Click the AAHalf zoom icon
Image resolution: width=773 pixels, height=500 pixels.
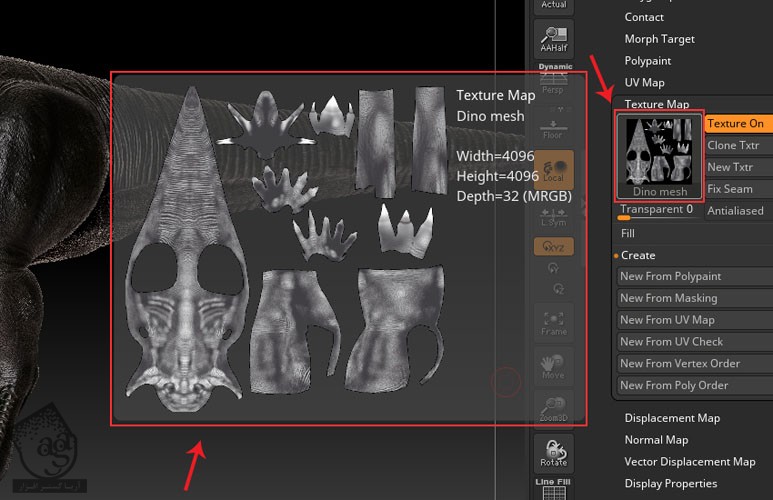tap(554, 38)
